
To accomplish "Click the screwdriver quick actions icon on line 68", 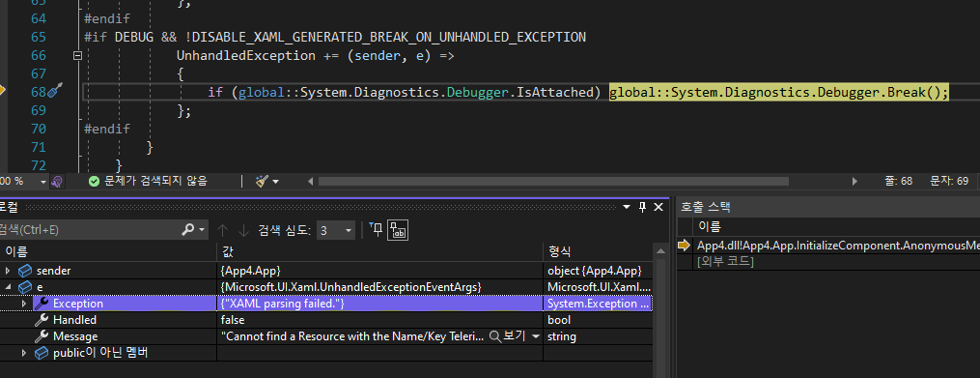I will pos(55,92).
